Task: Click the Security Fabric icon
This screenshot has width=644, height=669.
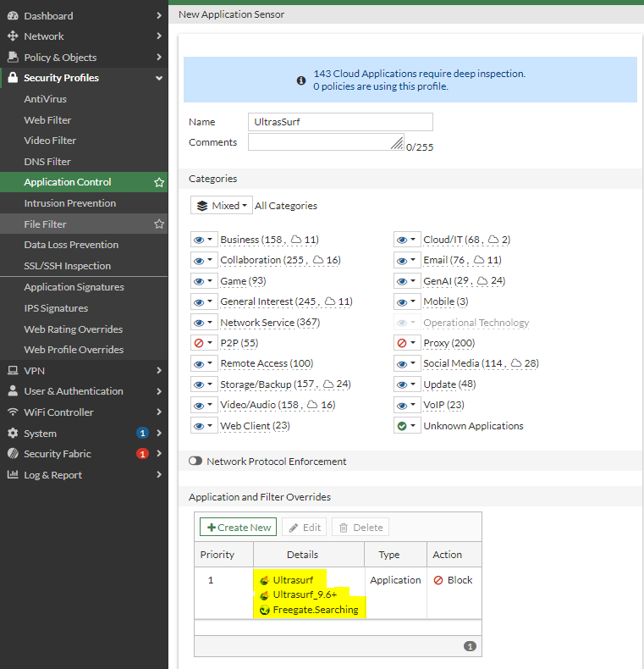Action: pos(13,454)
